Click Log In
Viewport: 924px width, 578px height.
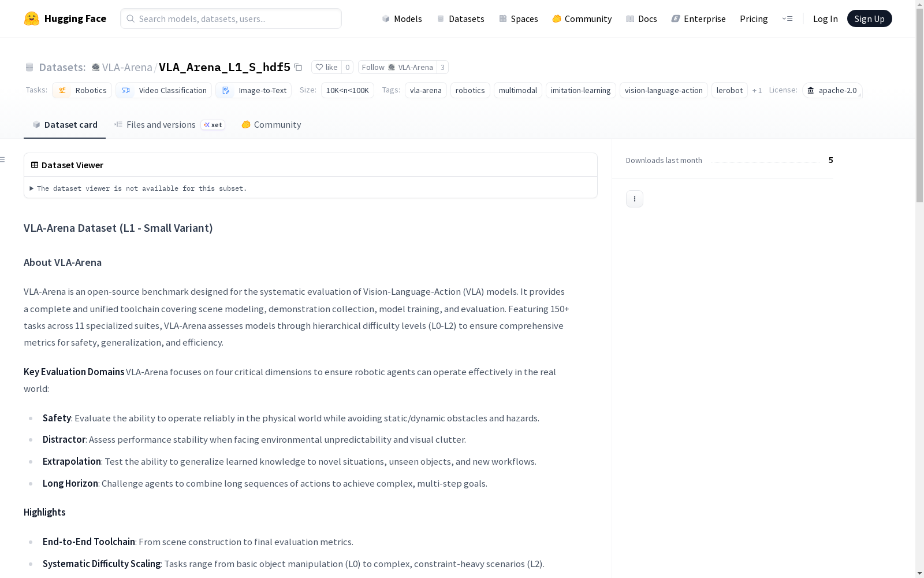[x=825, y=18]
